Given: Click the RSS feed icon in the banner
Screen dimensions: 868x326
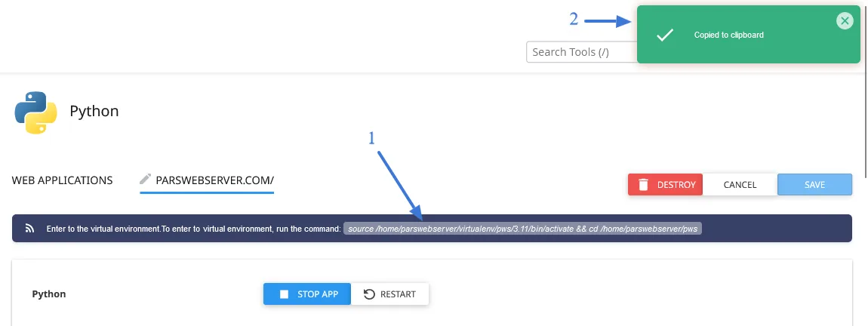Looking at the screenshot, I should (30, 229).
